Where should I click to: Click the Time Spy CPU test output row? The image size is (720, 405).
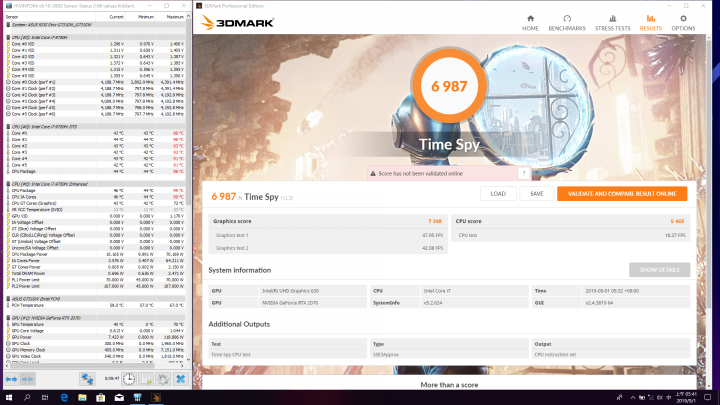pos(287,354)
